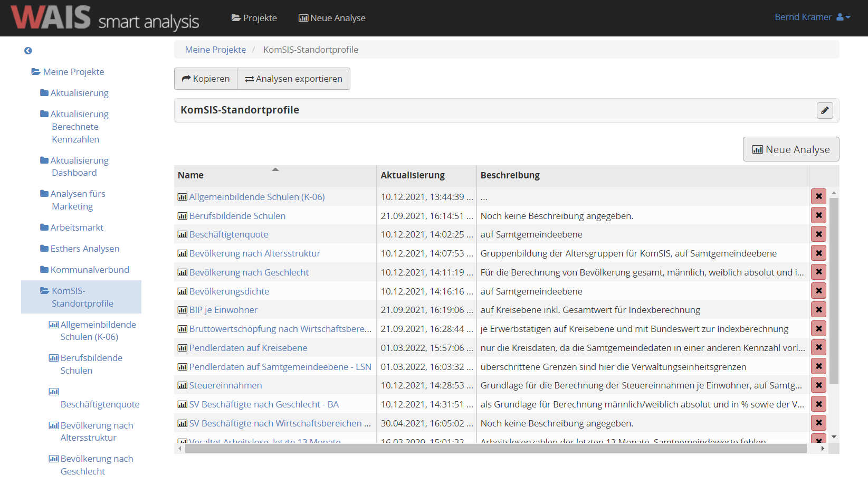The width and height of the screenshot is (868, 484).
Task: Delete Bevölkerung nach Altersstruktur row
Action: pyautogui.click(x=818, y=253)
